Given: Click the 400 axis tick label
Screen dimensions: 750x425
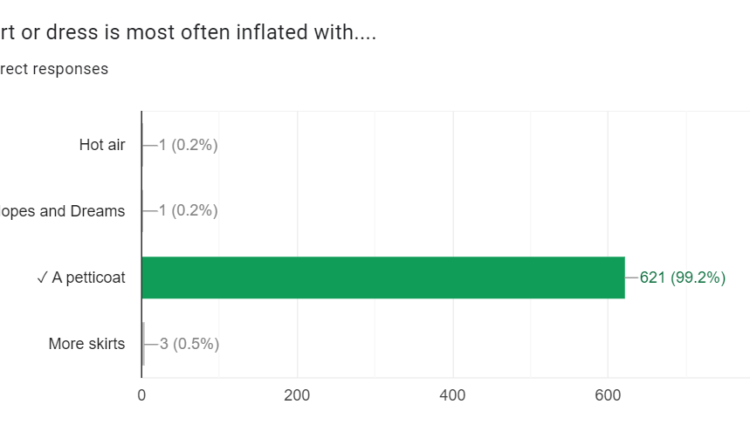Looking at the screenshot, I should (x=453, y=394).
